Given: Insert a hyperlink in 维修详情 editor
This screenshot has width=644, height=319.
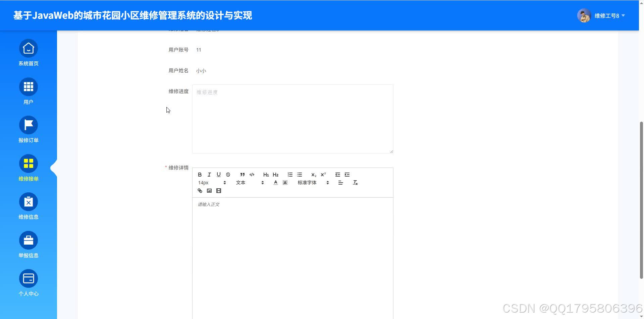Looking at the screenshot, I should (x=200, y=190).
